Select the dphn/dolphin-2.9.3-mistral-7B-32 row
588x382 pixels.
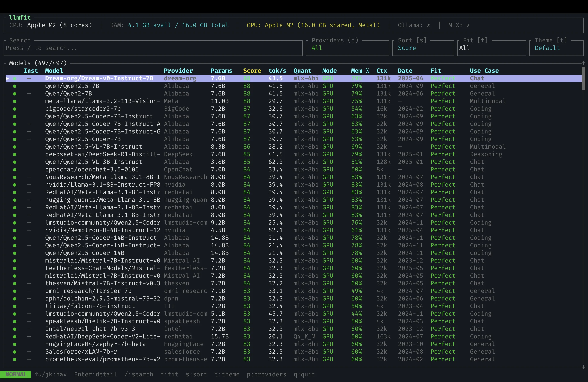coord(294,299)
